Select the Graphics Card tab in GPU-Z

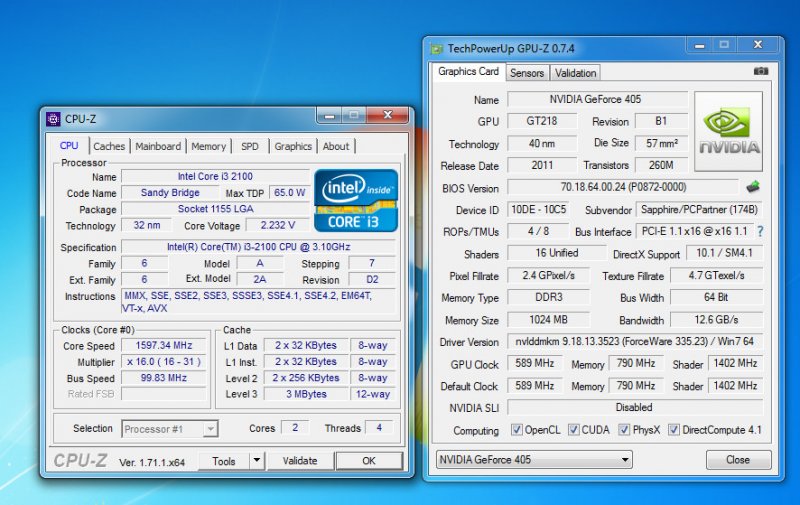point(468,71)
